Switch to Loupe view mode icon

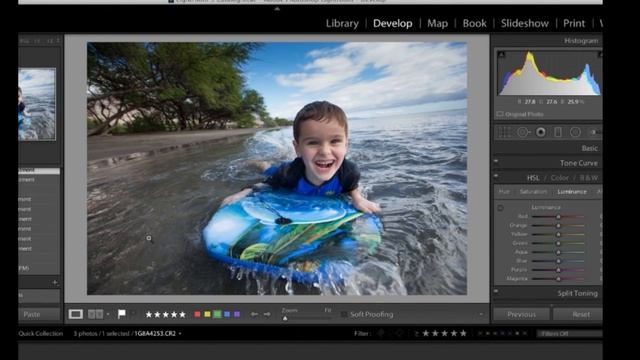click(76, 314)
